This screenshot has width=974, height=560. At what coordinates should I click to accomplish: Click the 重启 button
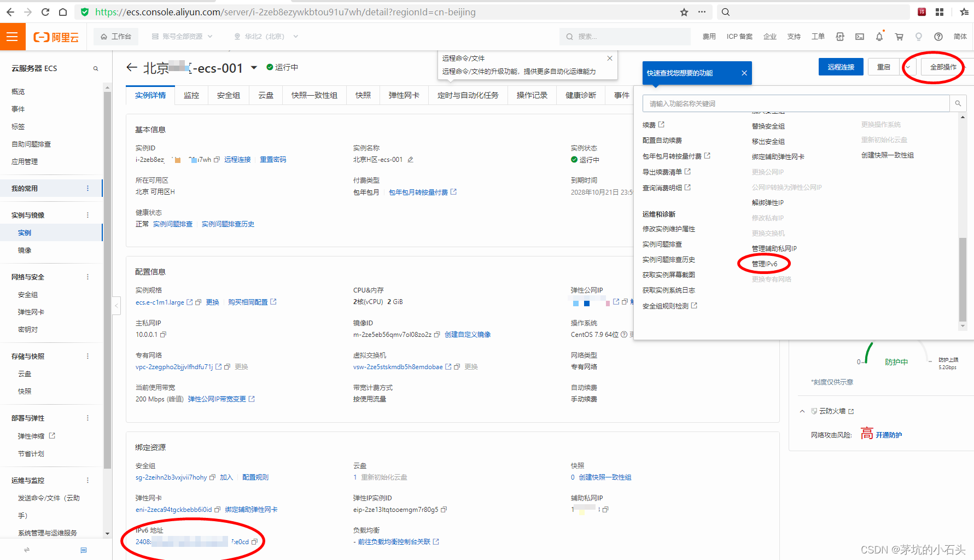pos(884,67)
